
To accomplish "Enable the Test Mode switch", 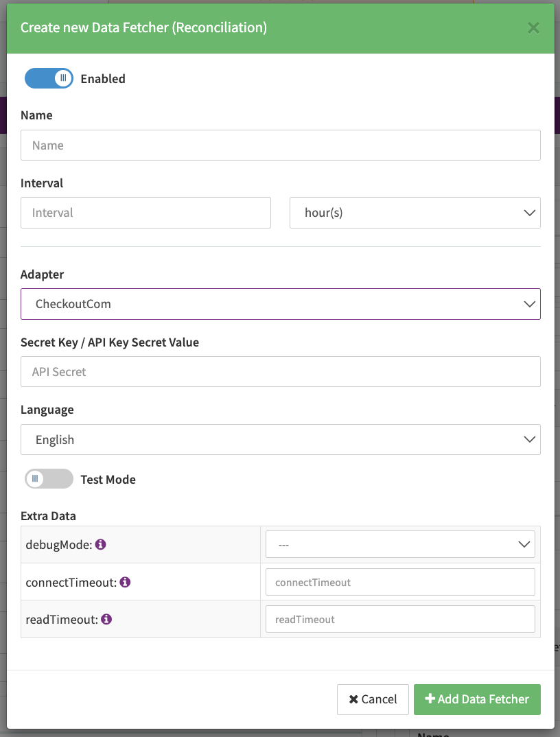I will tap(49, 479).
